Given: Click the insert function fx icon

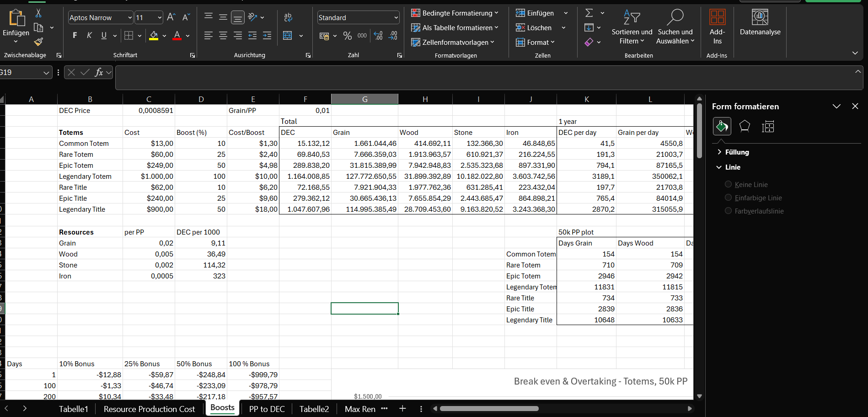Looking at the screenshot, I should pos(99,72).
